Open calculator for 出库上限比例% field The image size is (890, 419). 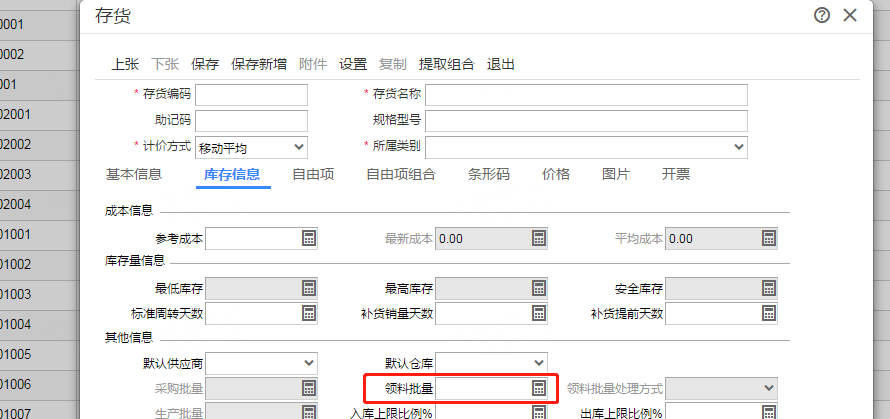769,412
